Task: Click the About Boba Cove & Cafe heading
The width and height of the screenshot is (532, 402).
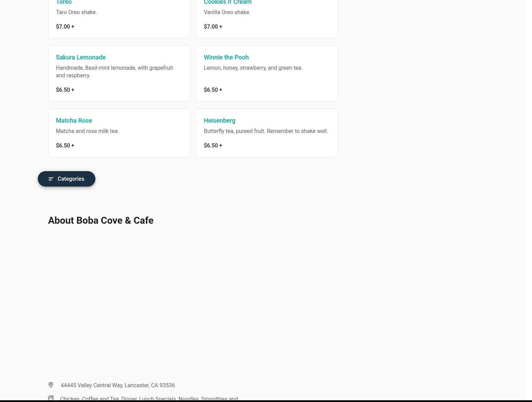Action: coord(101,220)
